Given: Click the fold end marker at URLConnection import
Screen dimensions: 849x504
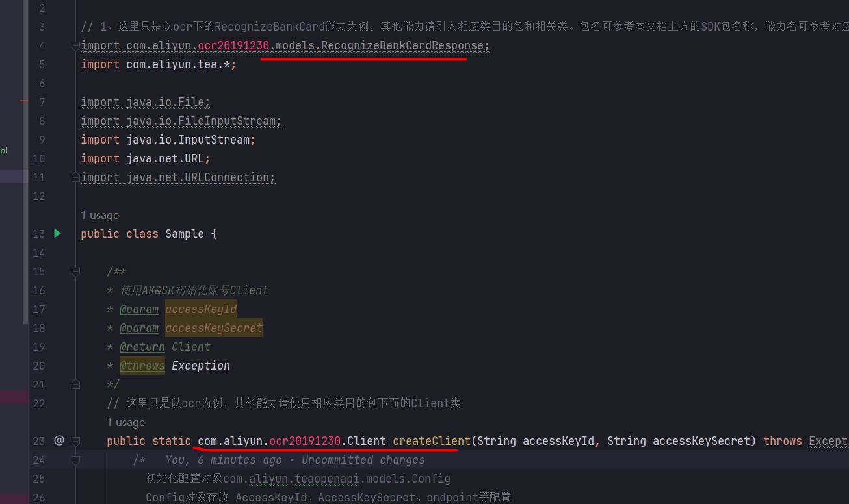Looking at the screenshot, I should (x=75, y=177).
